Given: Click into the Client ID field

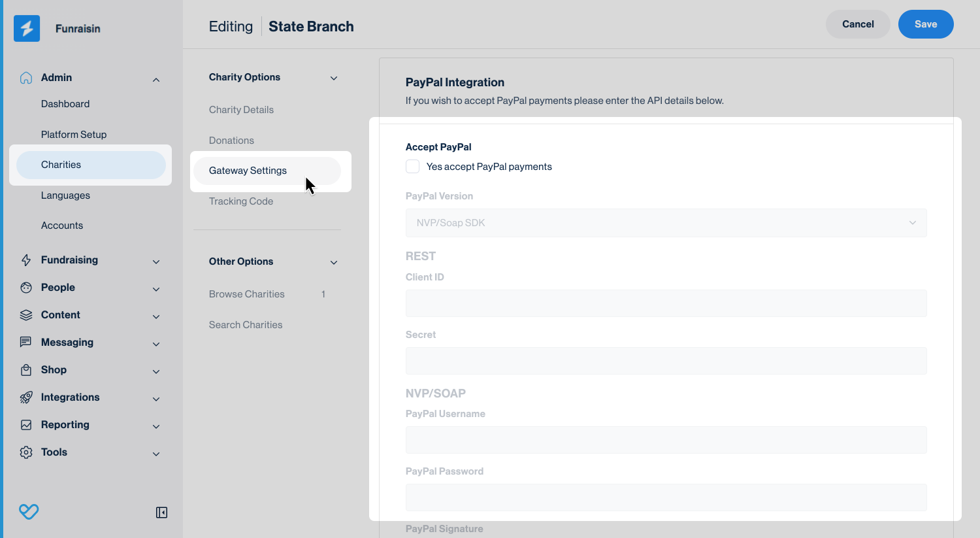Looking at the screenshot, I should tap(666, 303).
